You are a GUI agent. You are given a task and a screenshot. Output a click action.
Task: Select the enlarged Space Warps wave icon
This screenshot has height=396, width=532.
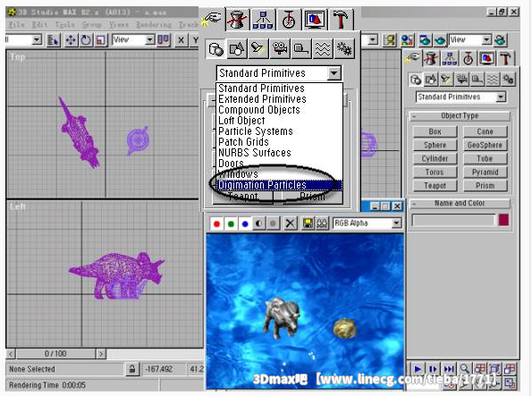click(x=322, y=49)
